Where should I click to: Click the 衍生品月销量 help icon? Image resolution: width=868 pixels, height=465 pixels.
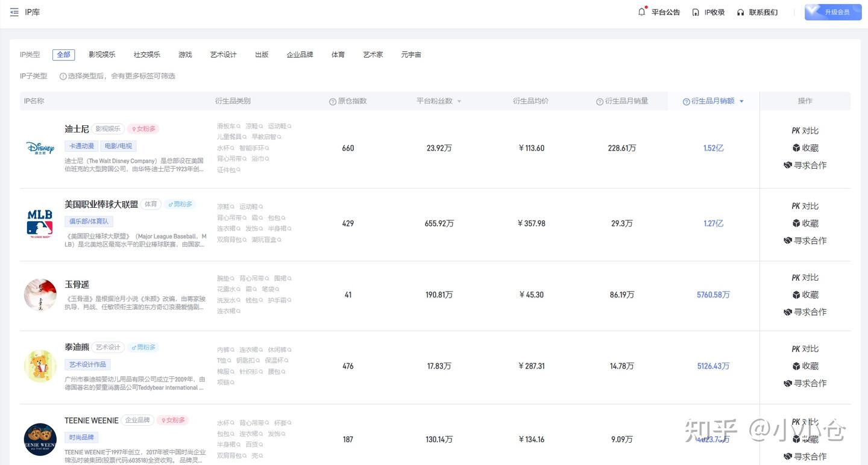pos(600,102)
